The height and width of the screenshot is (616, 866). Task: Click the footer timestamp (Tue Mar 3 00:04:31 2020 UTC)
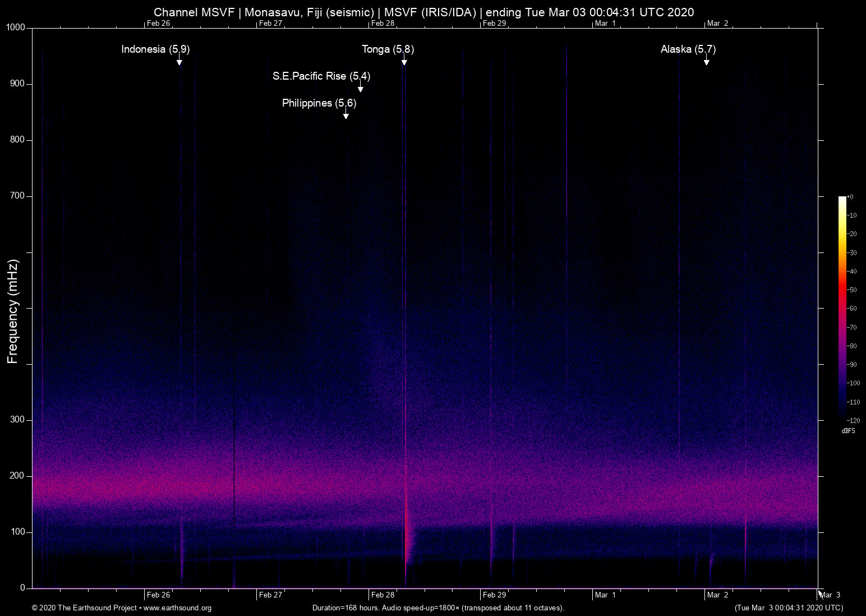[789, 608]
